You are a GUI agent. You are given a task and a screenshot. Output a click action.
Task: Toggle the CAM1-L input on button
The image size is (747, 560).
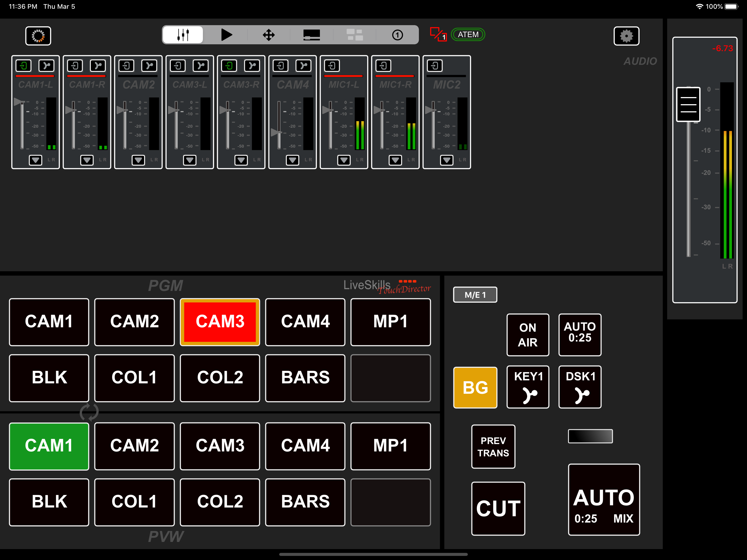point(24,66)
